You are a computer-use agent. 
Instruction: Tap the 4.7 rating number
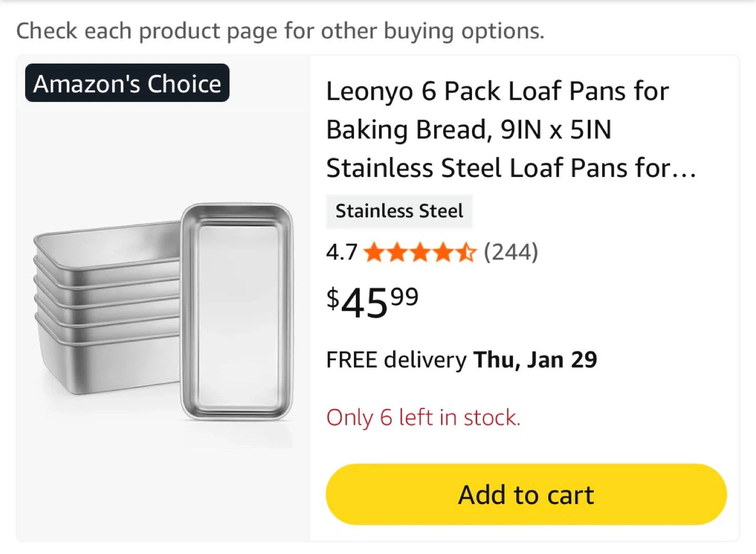click(x=341, y=253)
